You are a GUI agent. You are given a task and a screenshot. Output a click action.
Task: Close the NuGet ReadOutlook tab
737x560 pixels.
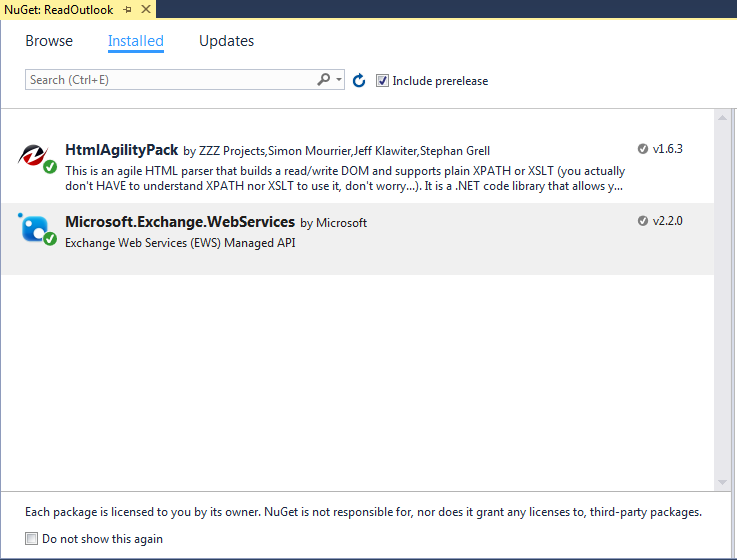click(x=146, y=9)
